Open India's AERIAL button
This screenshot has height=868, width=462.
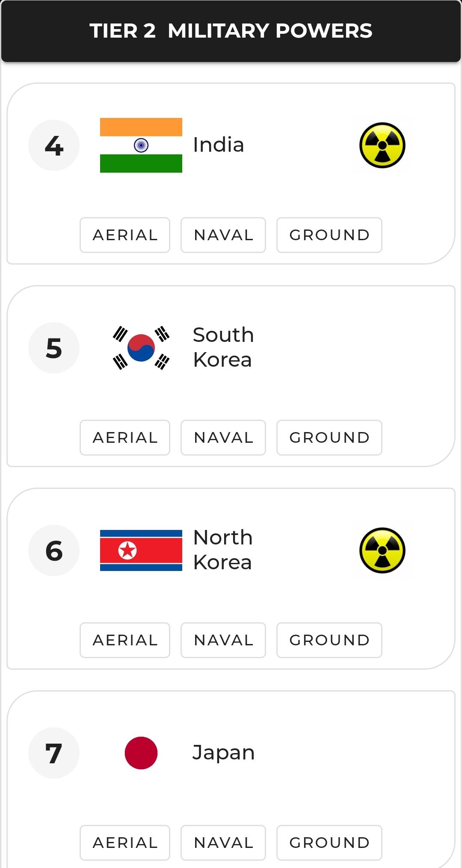click(125, 235)
